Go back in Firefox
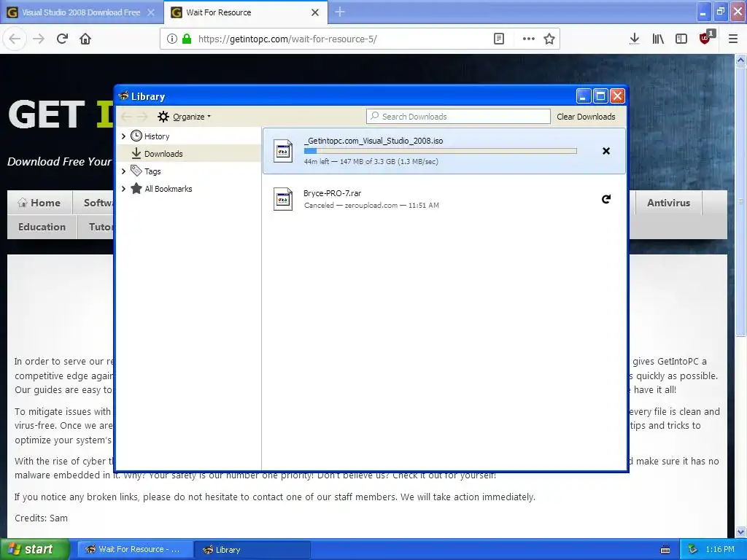The width and height of the screenshot is (747, 560). 15,39
